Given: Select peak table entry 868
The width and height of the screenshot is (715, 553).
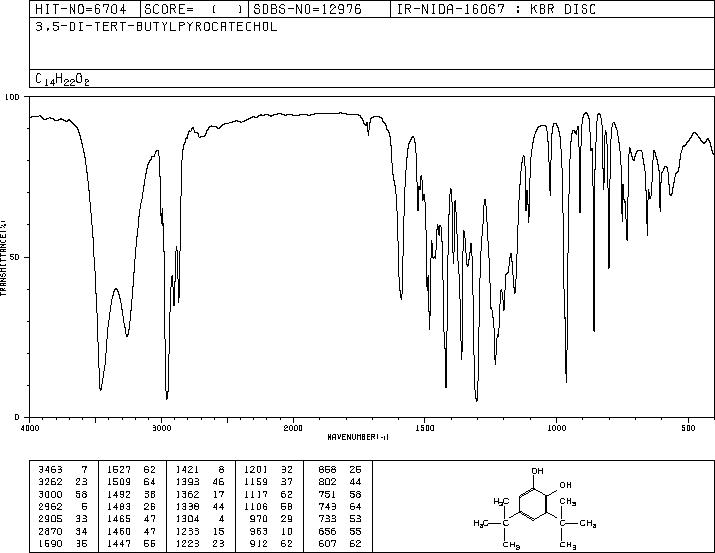Looking at the screenshot, I should pos(340,470).
